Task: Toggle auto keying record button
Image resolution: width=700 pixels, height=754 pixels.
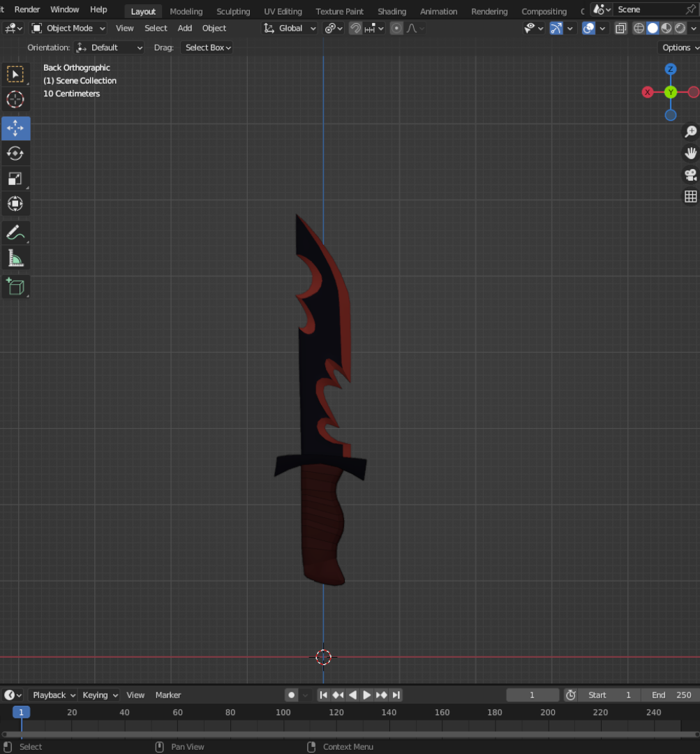Action: [x=291, y=695]
